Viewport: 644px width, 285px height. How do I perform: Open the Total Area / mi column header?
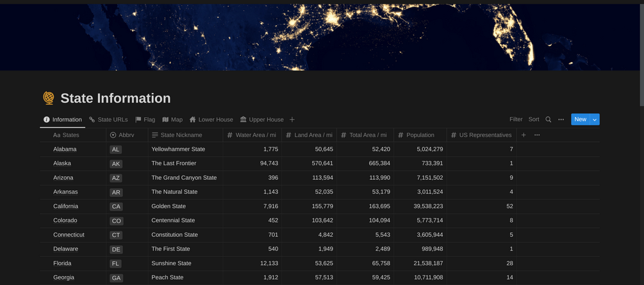[365, 135]
